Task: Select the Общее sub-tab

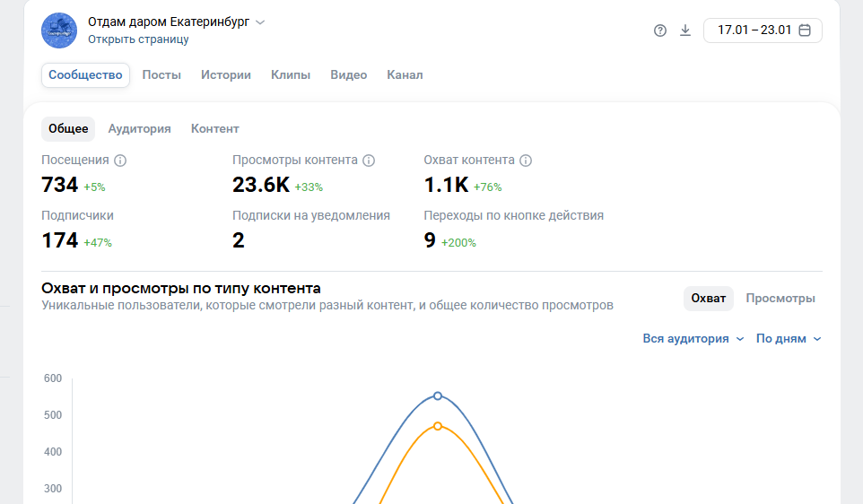Action: click(x=68, y=129)
